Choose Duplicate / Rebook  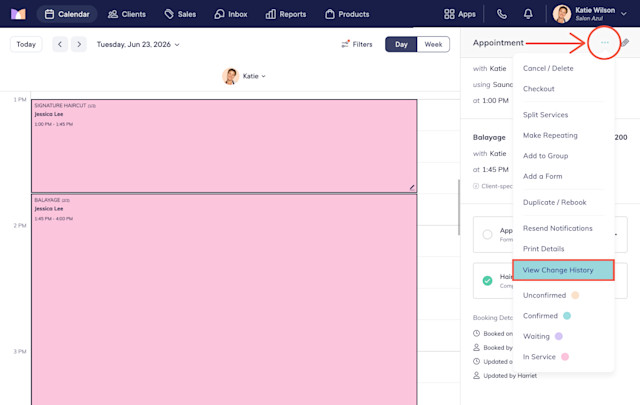coord(554,202)
